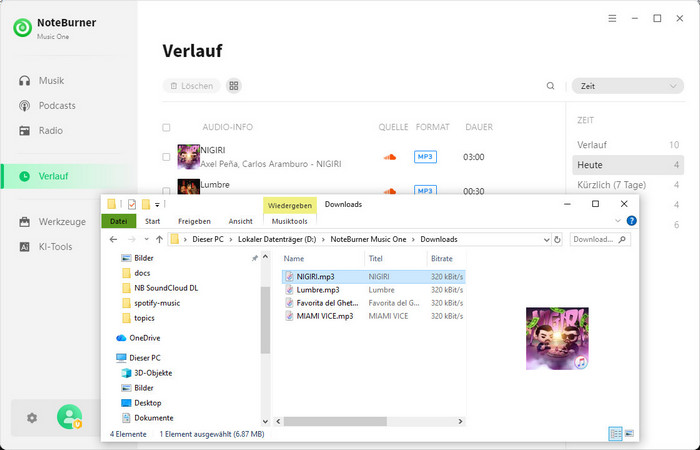This screenshot has height=450, width=700.
Task: Expand Explorer address bar history dropdown
Action: pyautogui.click(x=546, y=240)
